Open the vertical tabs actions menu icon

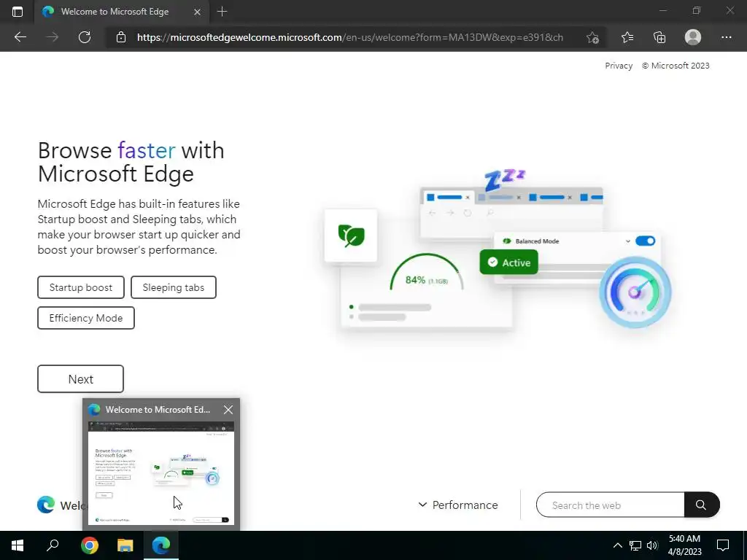tap(18, 12)
